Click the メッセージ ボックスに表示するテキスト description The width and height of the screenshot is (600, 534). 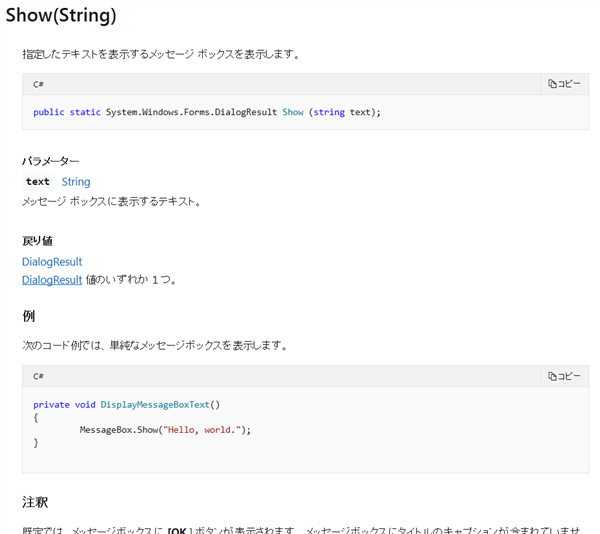pyautogui.click(x=111, y=201)
